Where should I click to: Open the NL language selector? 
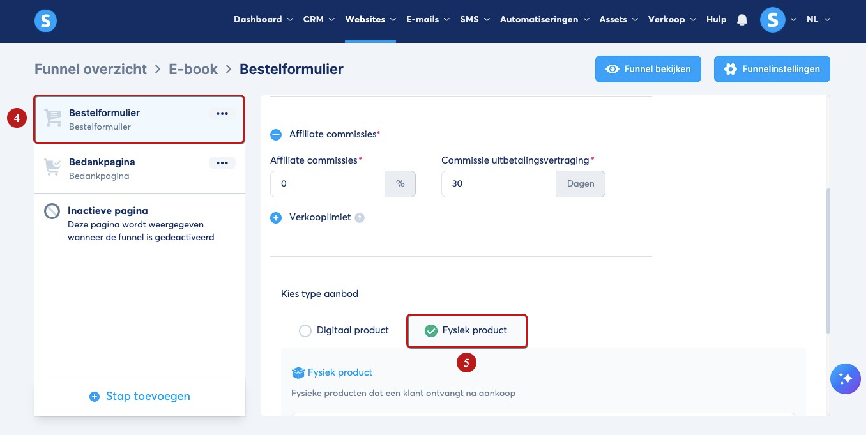coord(818,20)
